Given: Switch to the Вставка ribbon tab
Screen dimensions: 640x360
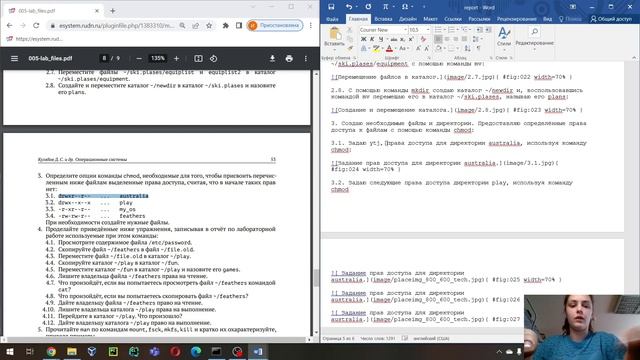Looking at the screenshot, I should pyautogui.click(x=383, y=19).
